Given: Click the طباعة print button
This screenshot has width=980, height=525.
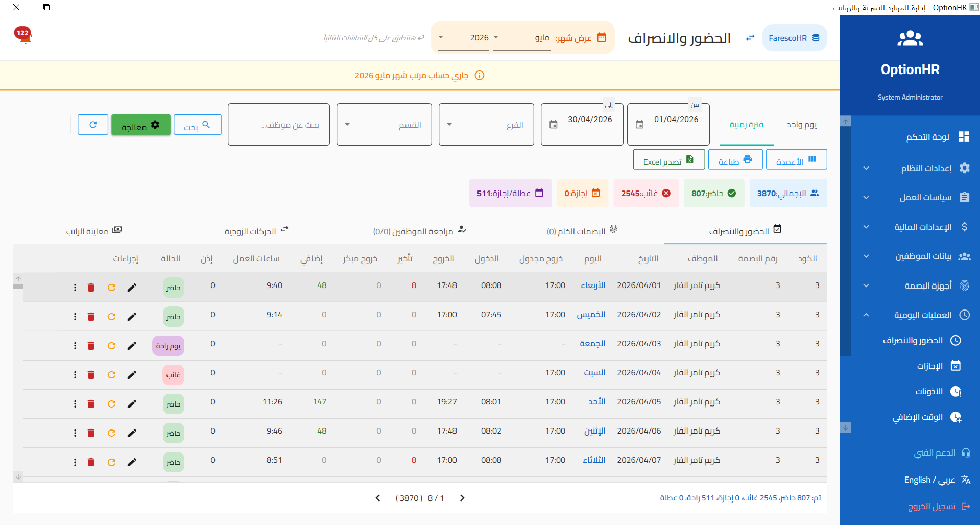Looking at the screenshot, I should tap(735, 159).
